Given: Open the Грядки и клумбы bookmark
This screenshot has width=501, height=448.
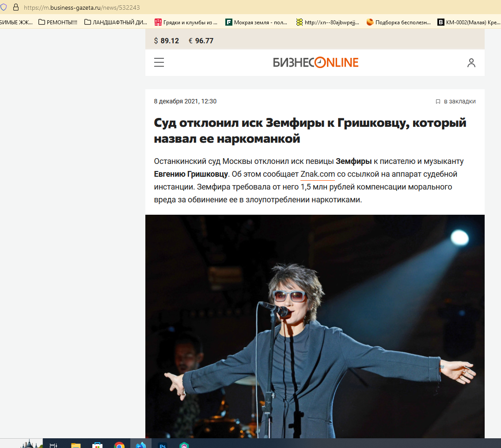Looking at the screenshot, I should (186, 22).
